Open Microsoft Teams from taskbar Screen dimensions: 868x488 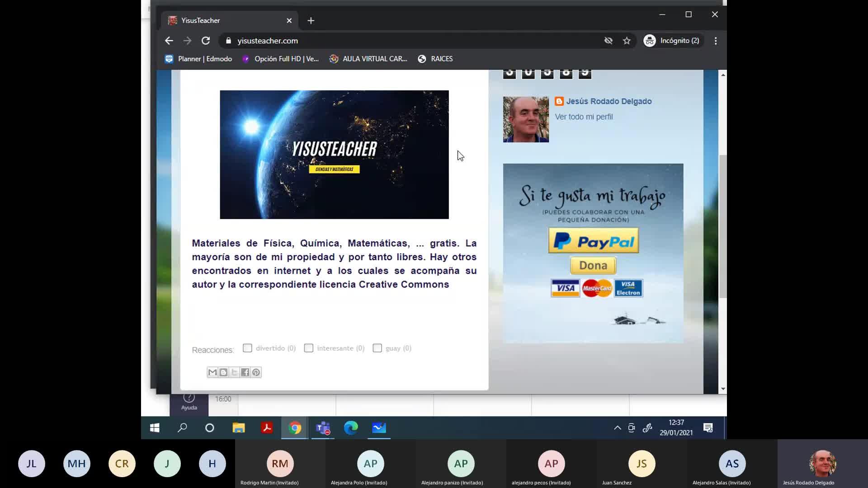coord(323,428)
